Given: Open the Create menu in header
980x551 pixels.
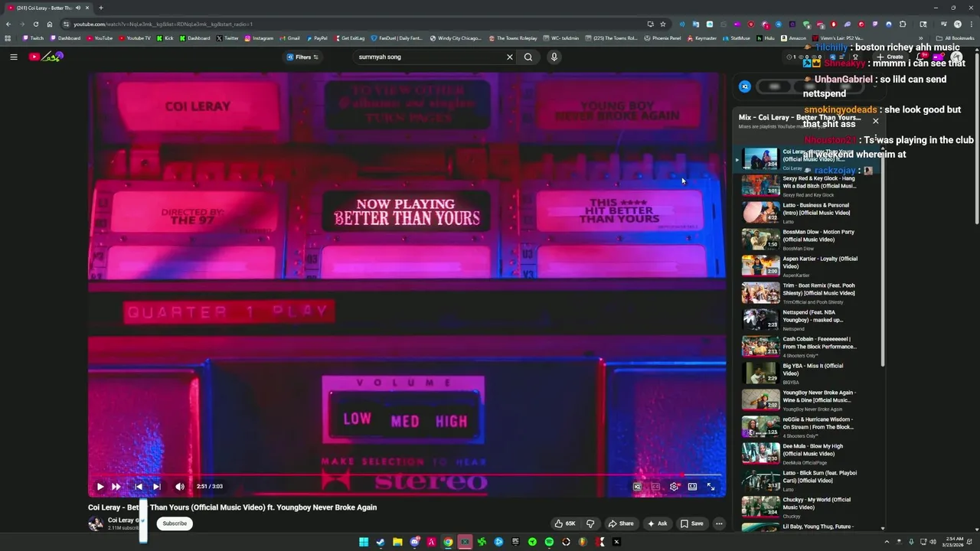Looking at the screenshot, I should tap(890, 57).
